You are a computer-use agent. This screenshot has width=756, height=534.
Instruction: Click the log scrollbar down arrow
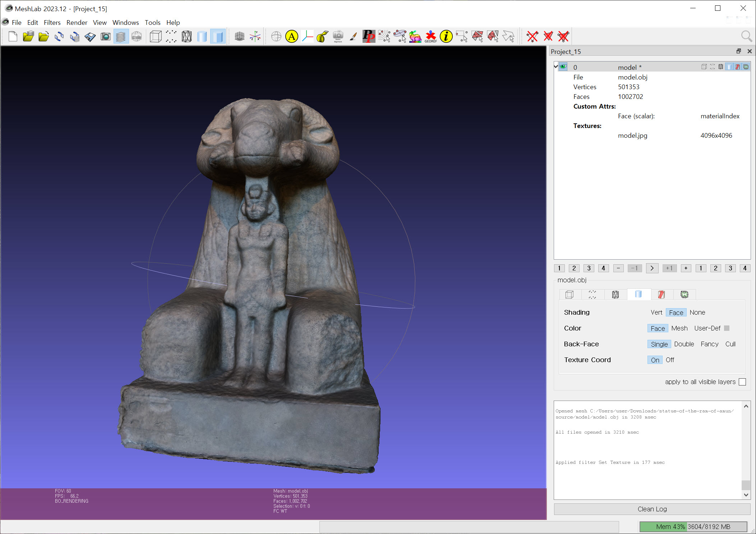coord(746,495)
